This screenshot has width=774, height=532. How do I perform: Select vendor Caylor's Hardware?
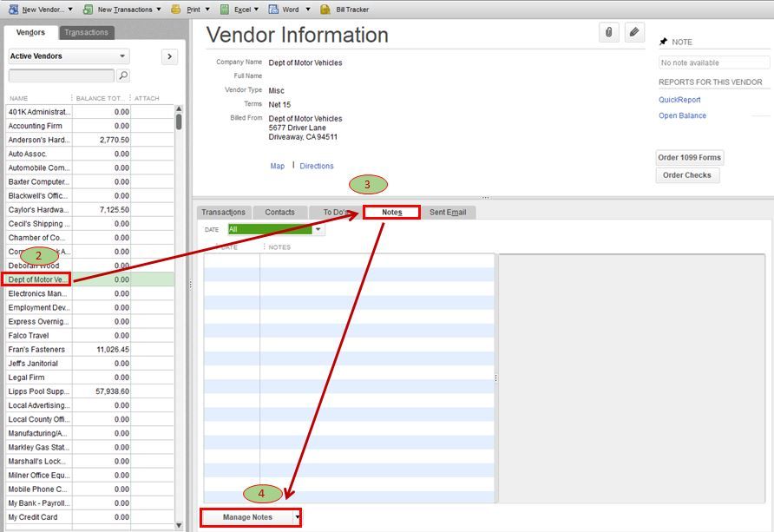(40, 210)
